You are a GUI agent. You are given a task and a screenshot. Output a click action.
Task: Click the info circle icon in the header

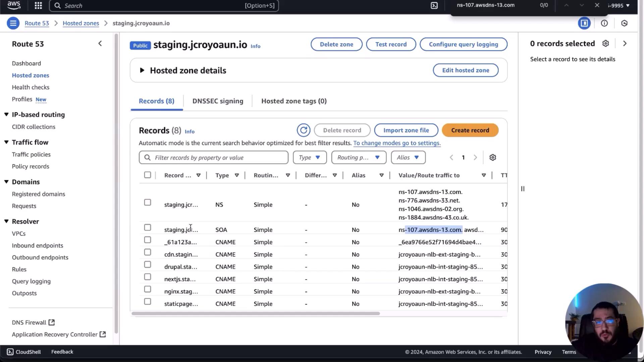(x=604, y=23)
